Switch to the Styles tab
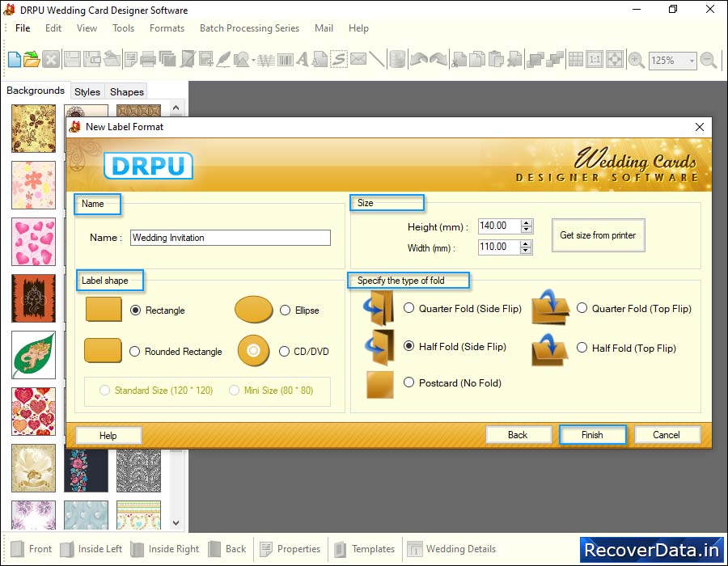This screenshot has height=566, width=728. [x=87, y=92]
